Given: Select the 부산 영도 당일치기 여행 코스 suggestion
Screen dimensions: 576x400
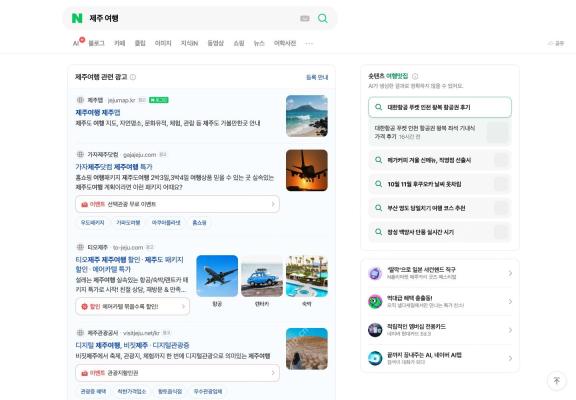Looking at the screenshot, I should 440,208.
